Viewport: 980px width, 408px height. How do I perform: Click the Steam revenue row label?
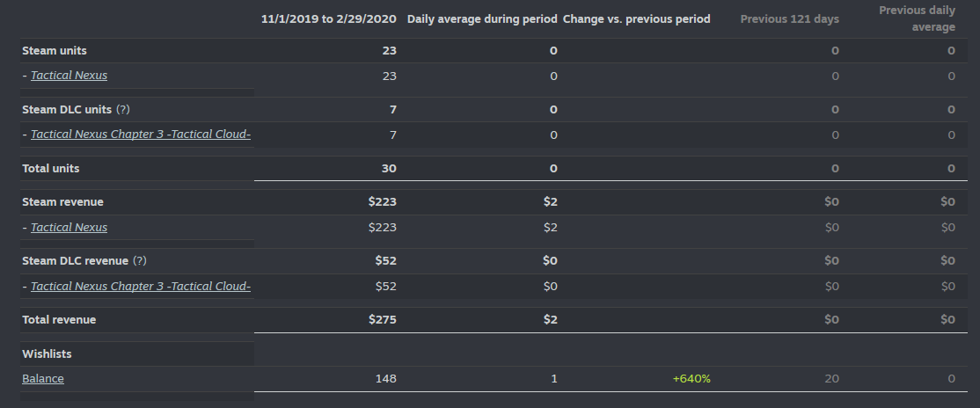[62, 202]
